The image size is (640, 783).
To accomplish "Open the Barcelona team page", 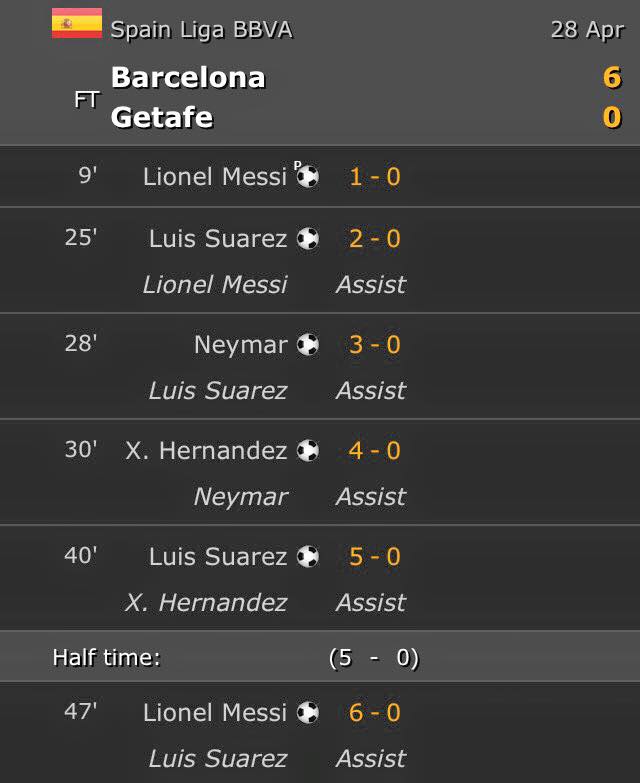I will click(x=188, y=77).
